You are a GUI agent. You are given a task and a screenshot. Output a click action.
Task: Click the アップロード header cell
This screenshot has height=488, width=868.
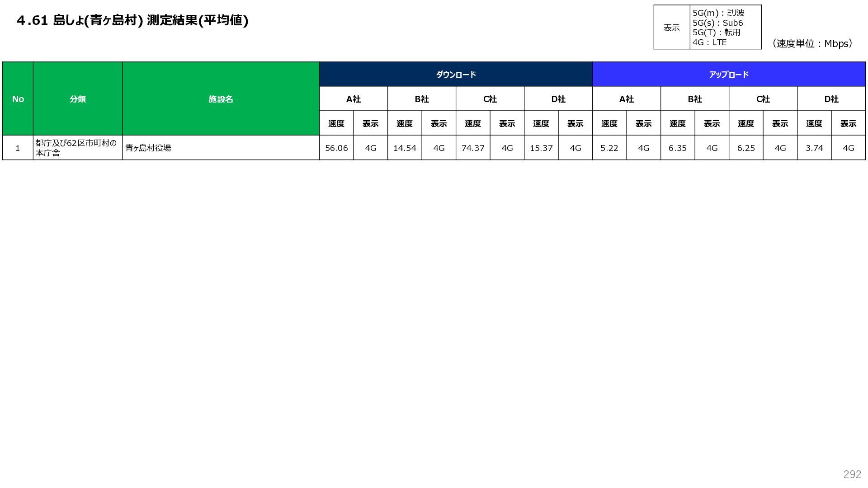click(x=729, y=75)
